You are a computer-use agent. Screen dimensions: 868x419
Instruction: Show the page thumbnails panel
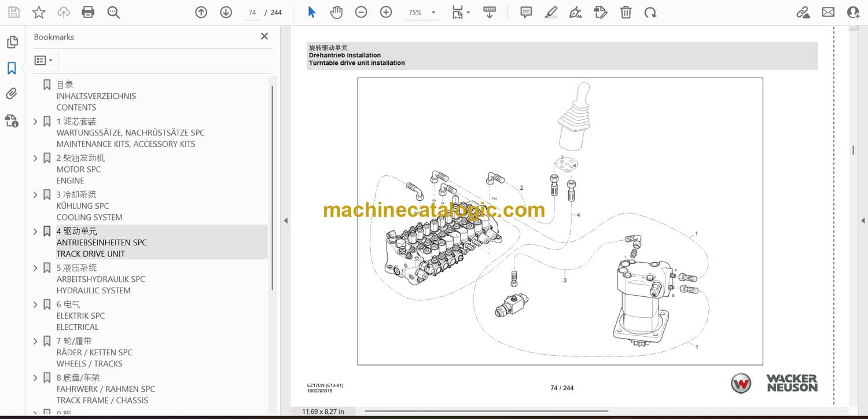[12, 42]
